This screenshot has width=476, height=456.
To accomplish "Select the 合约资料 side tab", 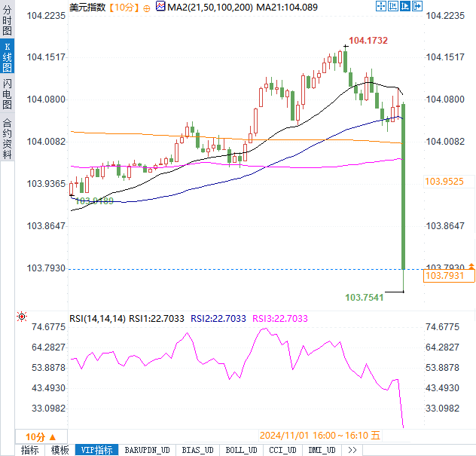I will coord(7,138).
